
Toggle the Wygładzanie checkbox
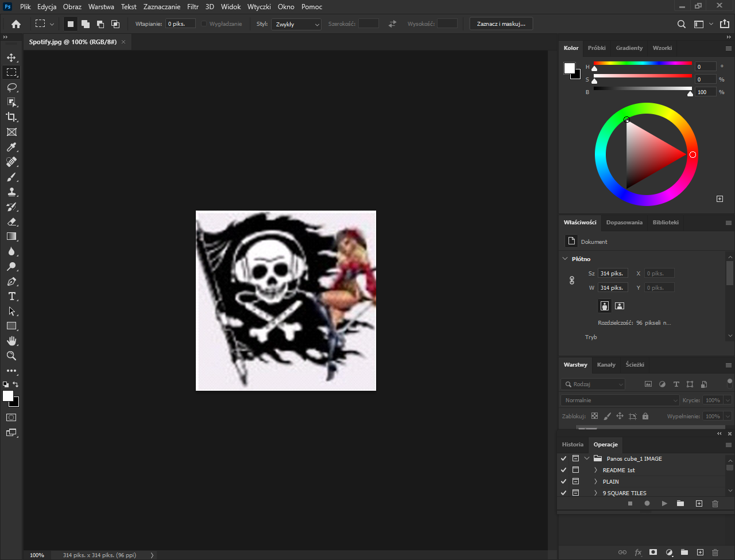204,24
